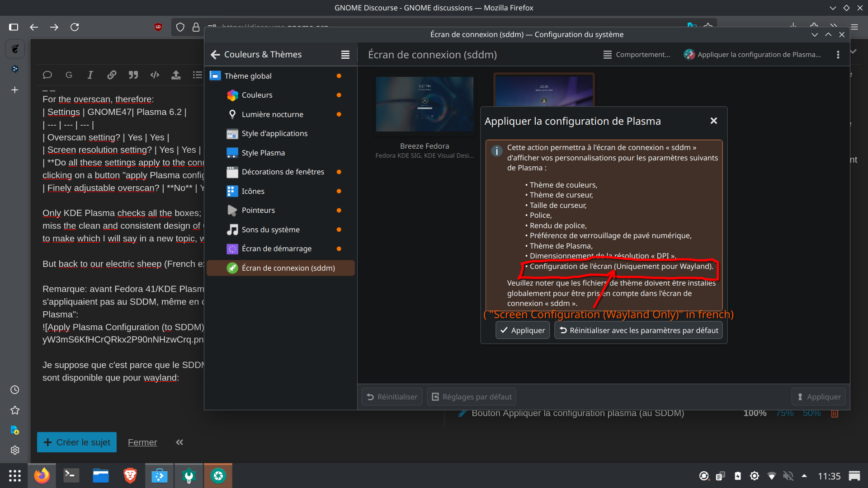Viewport: 868px width, 488px height.
Task: Open KDE application launcher in taskbar
Action: tap(14, 476)
